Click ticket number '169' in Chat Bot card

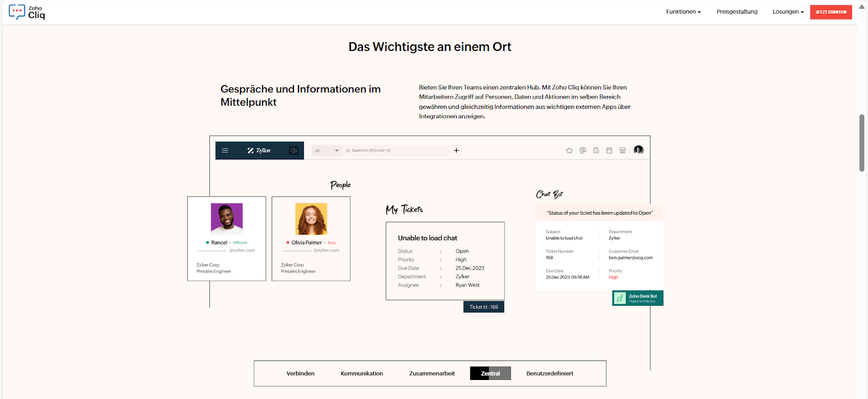click(550, 258)
